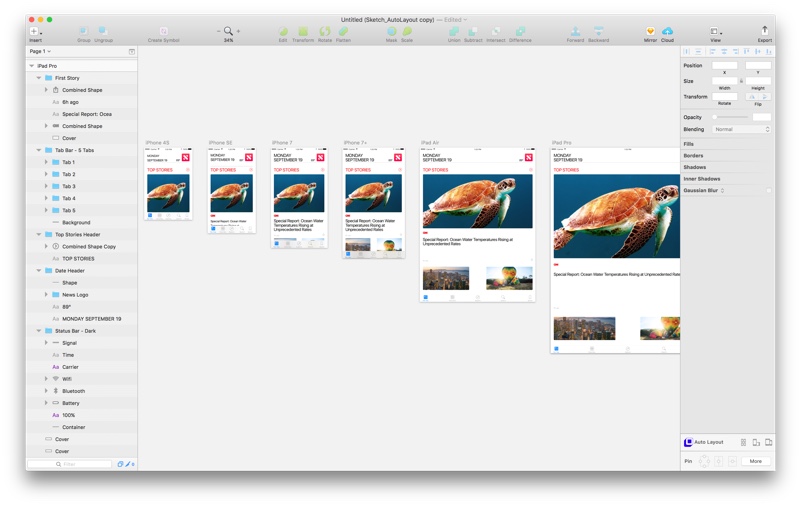Expand the Battery layer

(x=46, y=403)
